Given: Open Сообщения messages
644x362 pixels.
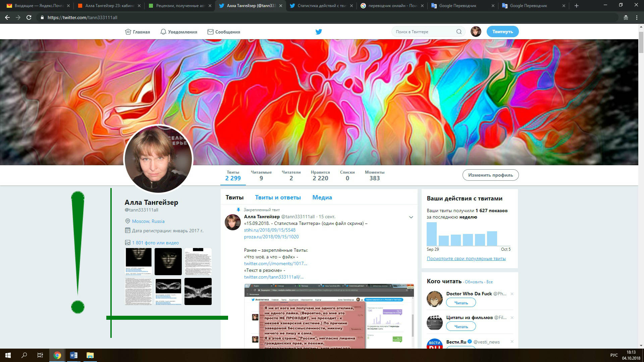Looking at the screenshot, I should pos(224,32).
